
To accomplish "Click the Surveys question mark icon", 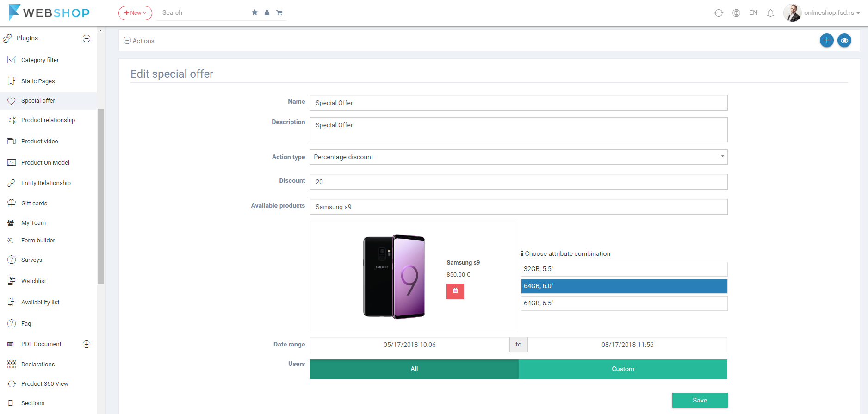I will coord(12,260).
